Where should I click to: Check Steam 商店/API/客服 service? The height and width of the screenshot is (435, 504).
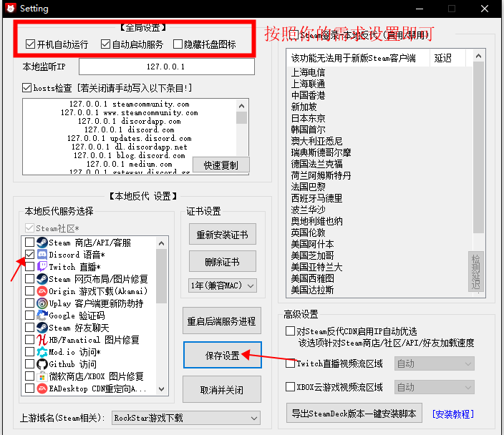pyautogui.click(x=29, y=243)
